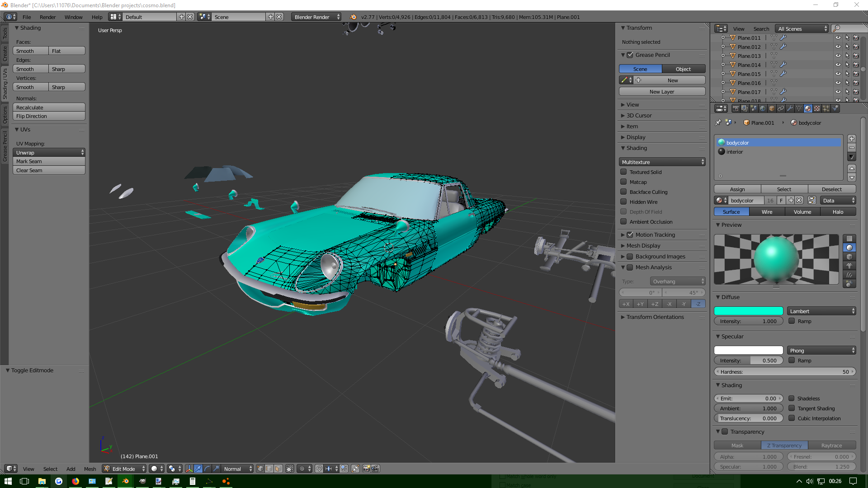
Task: Open the Render menu
Action: tap(47, 17)
